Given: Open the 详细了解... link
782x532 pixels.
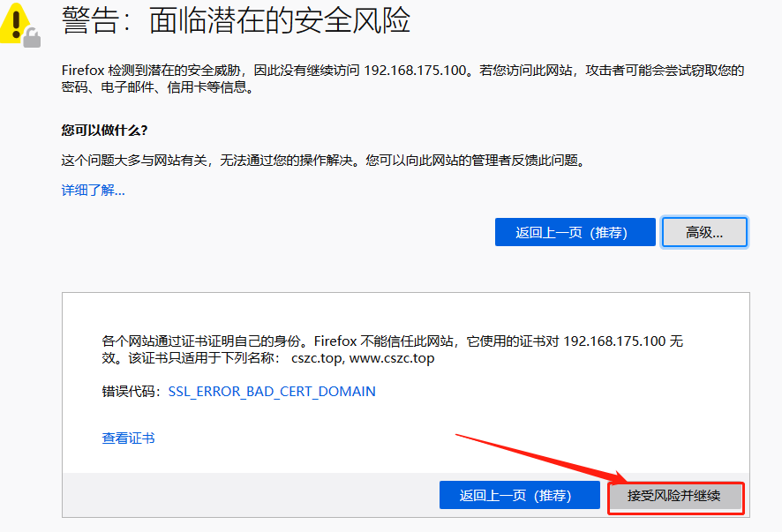Looking at the screenshot, I should [94, 190].
